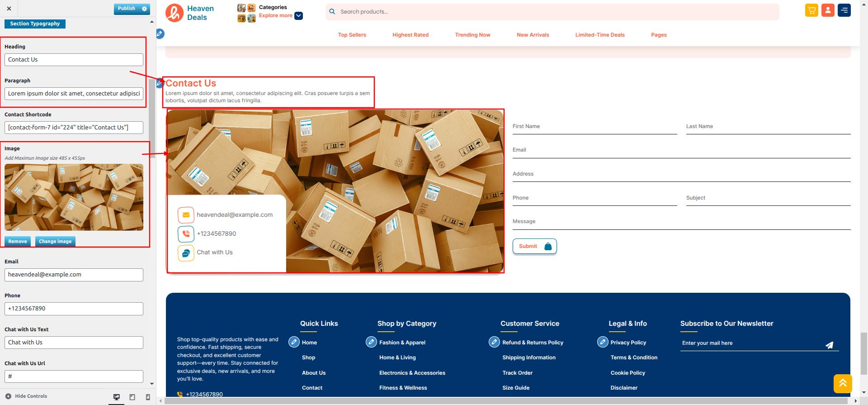Click the Remove image button
868x405 pixels.
(18, 242)
